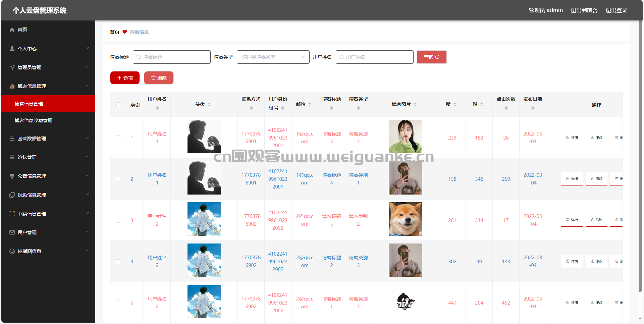This screenshot has height=324, width=644.
Task: Click the trophy icon for 公告信息管理
Action: [x=12, y=176]
